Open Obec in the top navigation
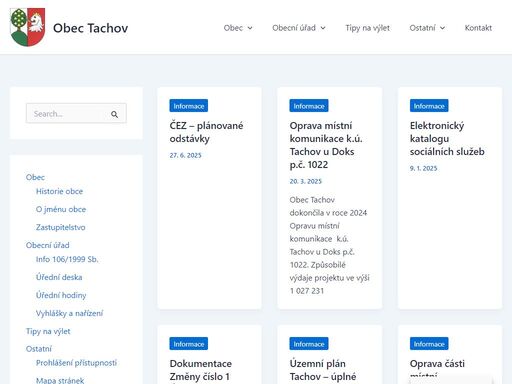Image resolution: width=512 pixels, height=384 pixels. pyautogui.click(x=233, y=28)
